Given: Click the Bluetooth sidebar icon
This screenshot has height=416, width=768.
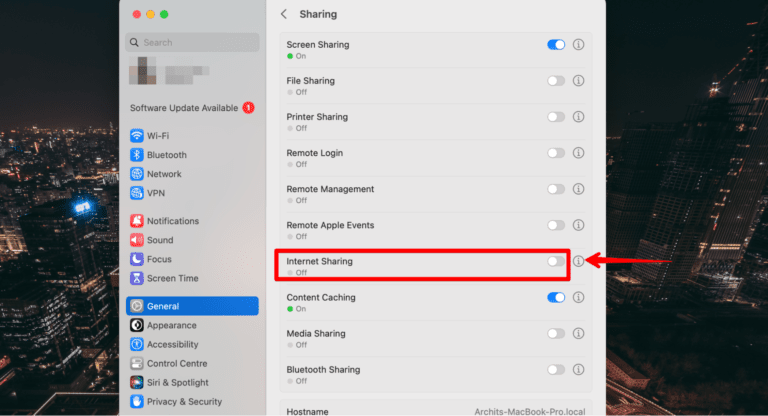Looking at the screenshot, I should click(x=137, y=155).
